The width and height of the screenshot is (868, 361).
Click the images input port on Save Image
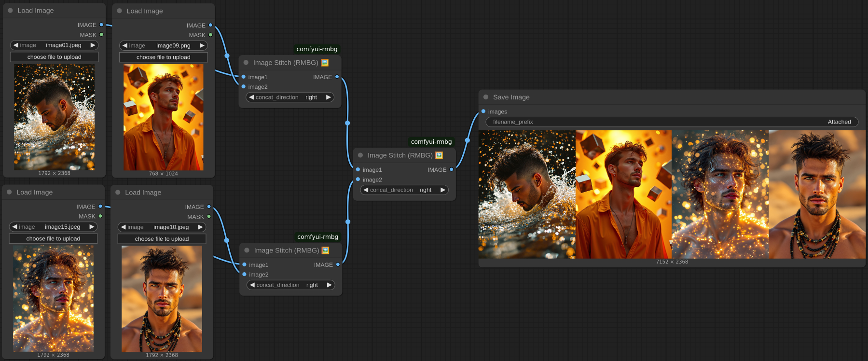[483, 111]
